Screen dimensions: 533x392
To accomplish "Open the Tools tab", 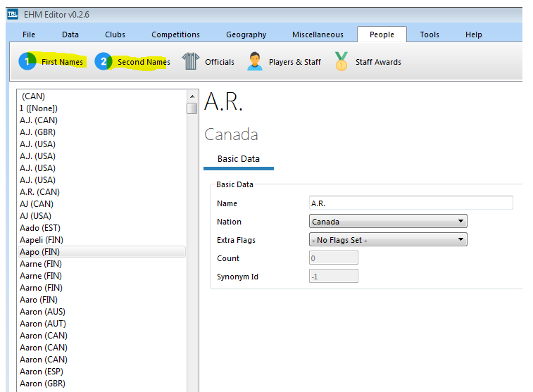I will pos(429,34).
